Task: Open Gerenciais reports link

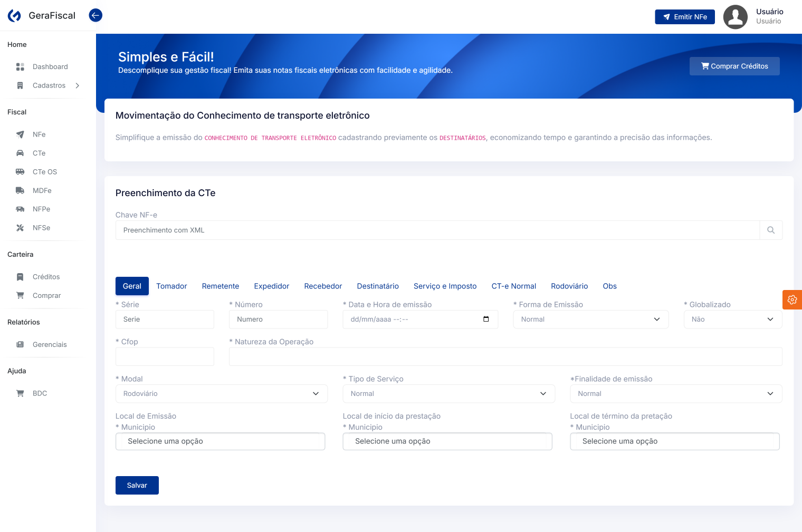Action: coord(50,345)
